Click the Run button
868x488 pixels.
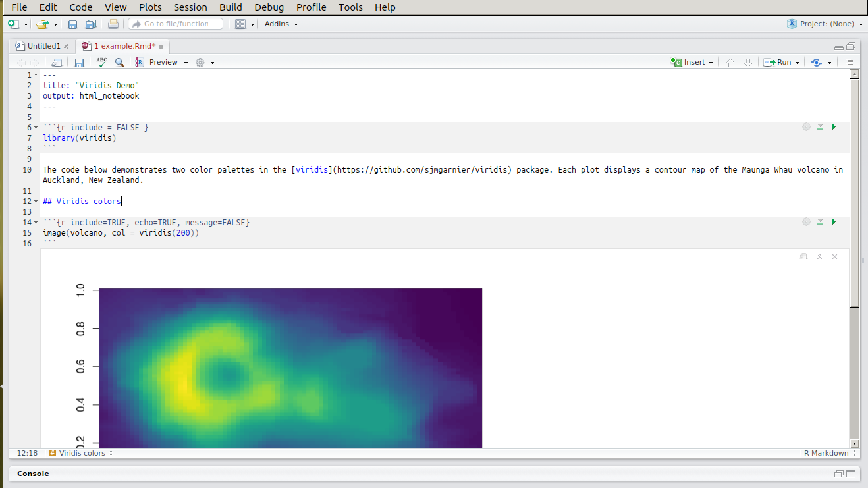[x=777, y=62]
